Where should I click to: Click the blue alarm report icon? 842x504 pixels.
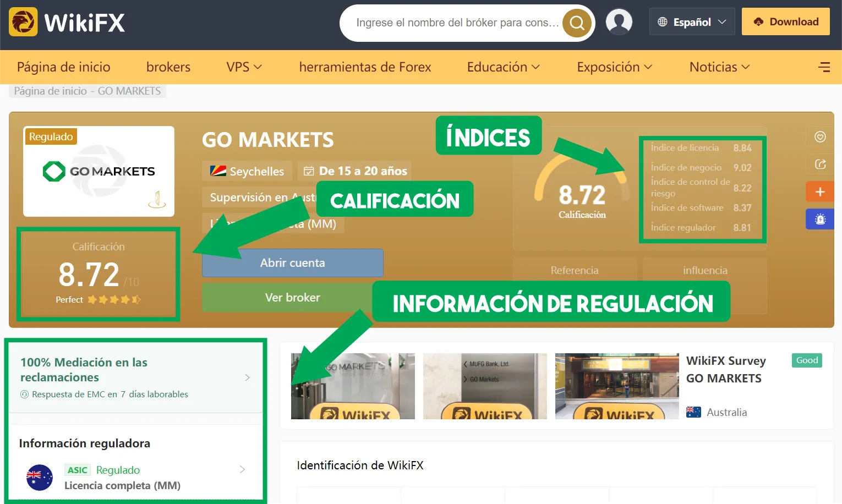(x=820, y=219)
